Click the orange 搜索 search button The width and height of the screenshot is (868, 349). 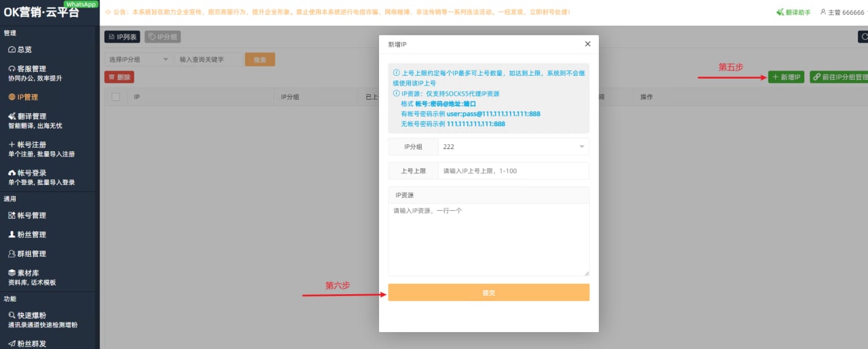[260, 60]
